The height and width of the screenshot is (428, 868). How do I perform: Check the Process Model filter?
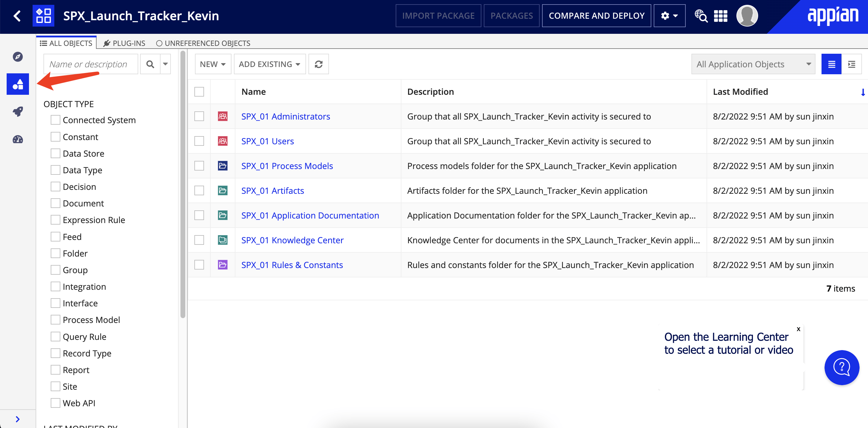pyautogui.click(x=55, y=320)
